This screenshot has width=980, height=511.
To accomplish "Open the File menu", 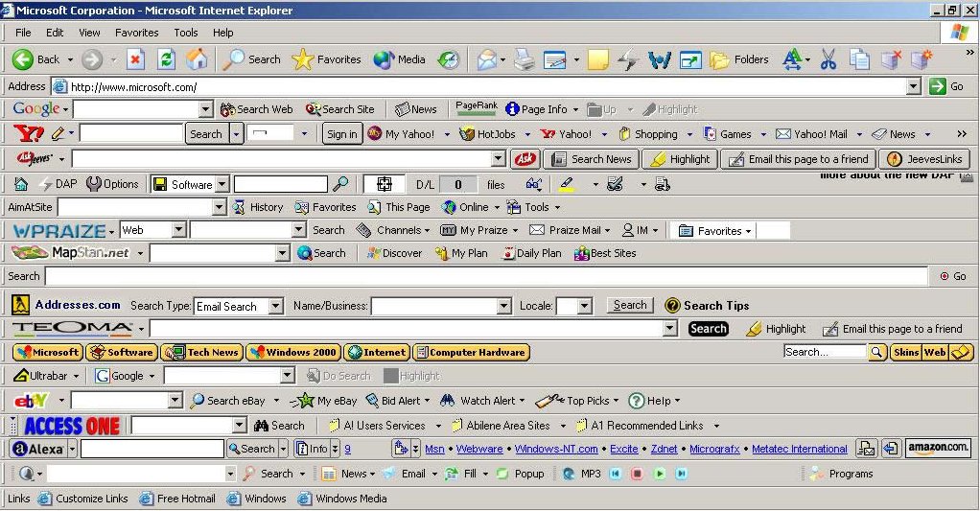I will (23, 33).
